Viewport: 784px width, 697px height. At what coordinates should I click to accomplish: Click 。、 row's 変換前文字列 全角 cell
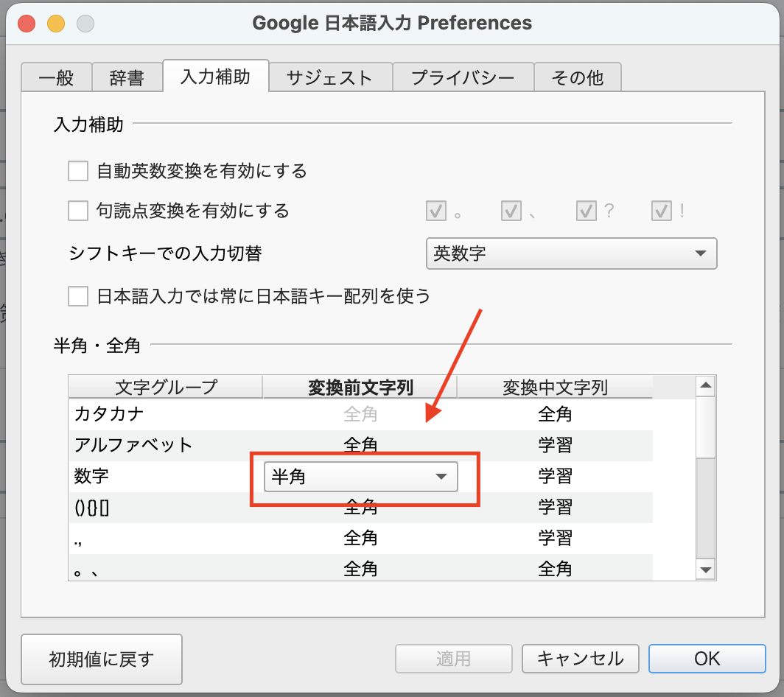click(360, 569)
